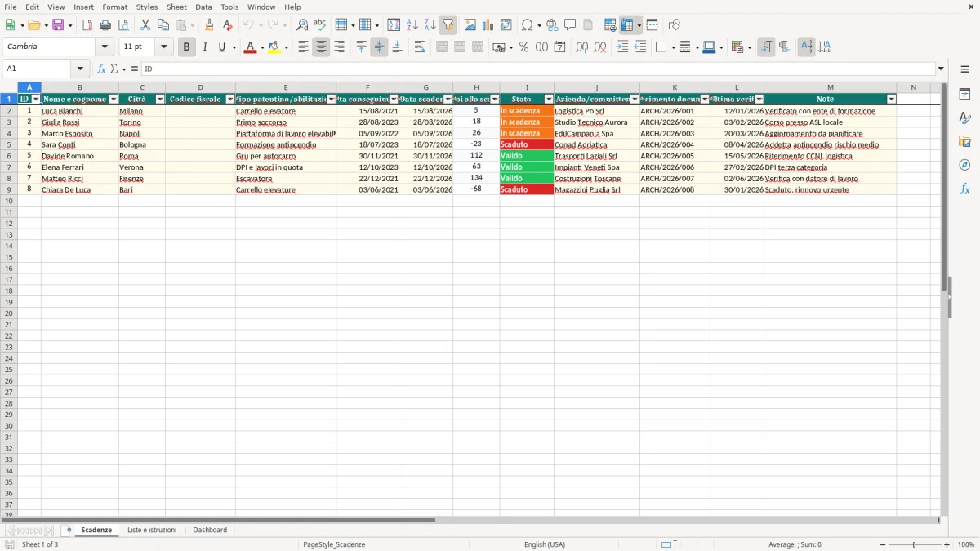
Task: Click the Insert Image icon
Action: click(x=470, y=25)
